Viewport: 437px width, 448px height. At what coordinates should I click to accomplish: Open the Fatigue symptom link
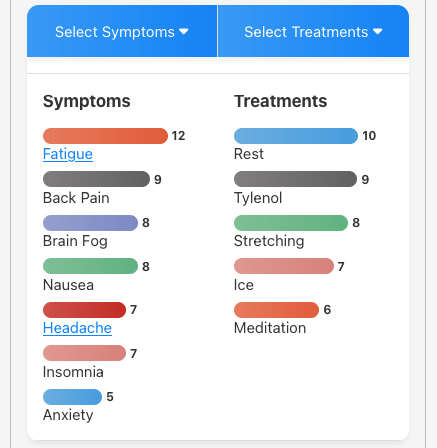coord(68,154)
